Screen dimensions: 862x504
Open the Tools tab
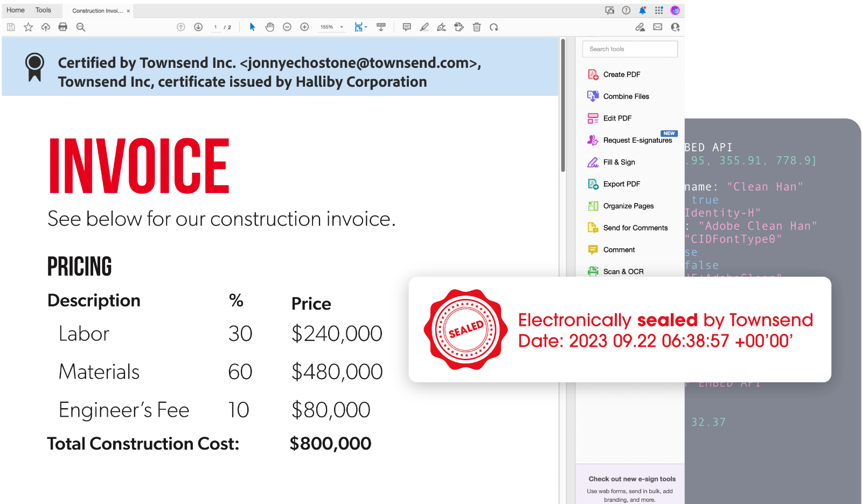(43, 10)
